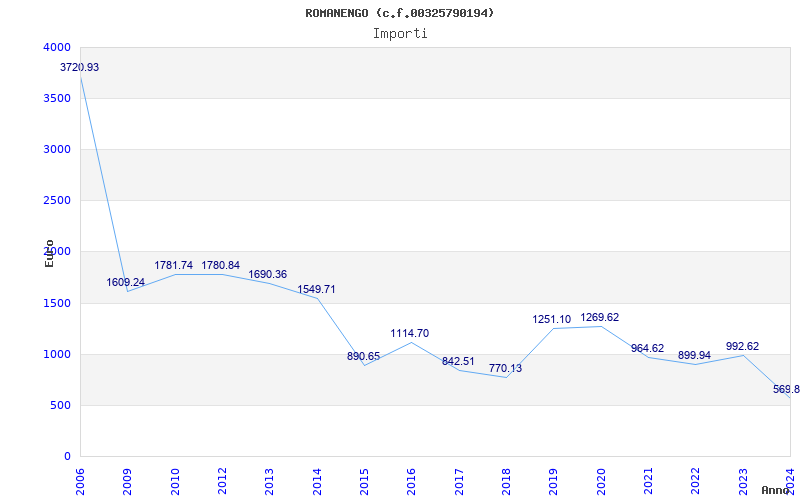This screenshot has height=500, width=800.
Task: Click the Euro y-axis title
Action: (49, 253)
